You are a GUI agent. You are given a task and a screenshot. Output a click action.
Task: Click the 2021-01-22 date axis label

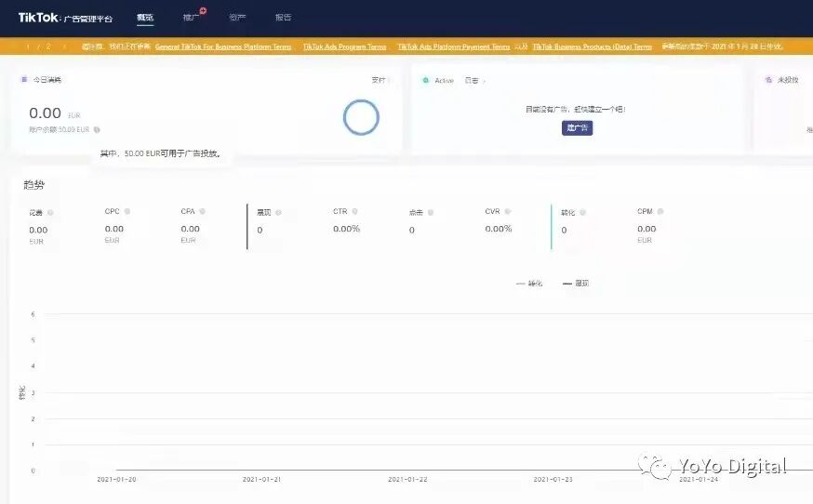point(407,479)
